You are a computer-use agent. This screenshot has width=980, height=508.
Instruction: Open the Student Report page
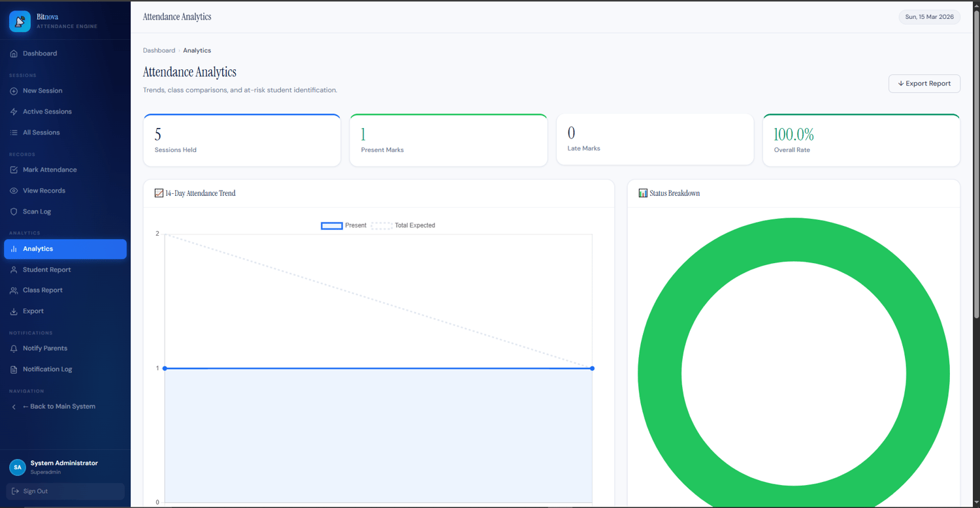tap(65, 270)
